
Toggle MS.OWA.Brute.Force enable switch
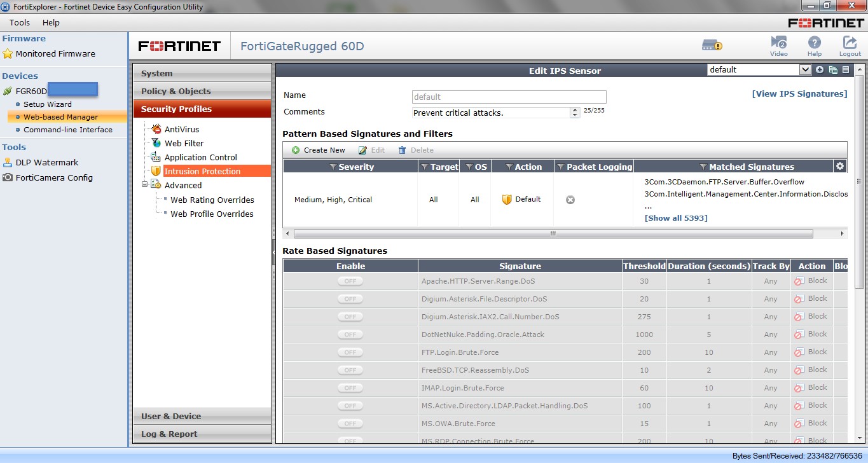[x=350, y=424]
